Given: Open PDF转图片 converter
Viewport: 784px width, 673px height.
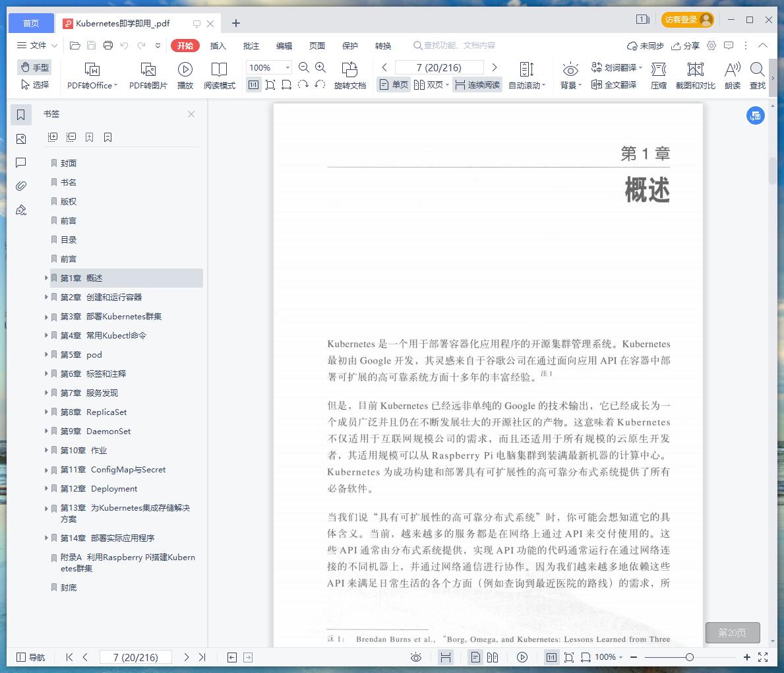Looking at the screenshot, I should [148, 76].
